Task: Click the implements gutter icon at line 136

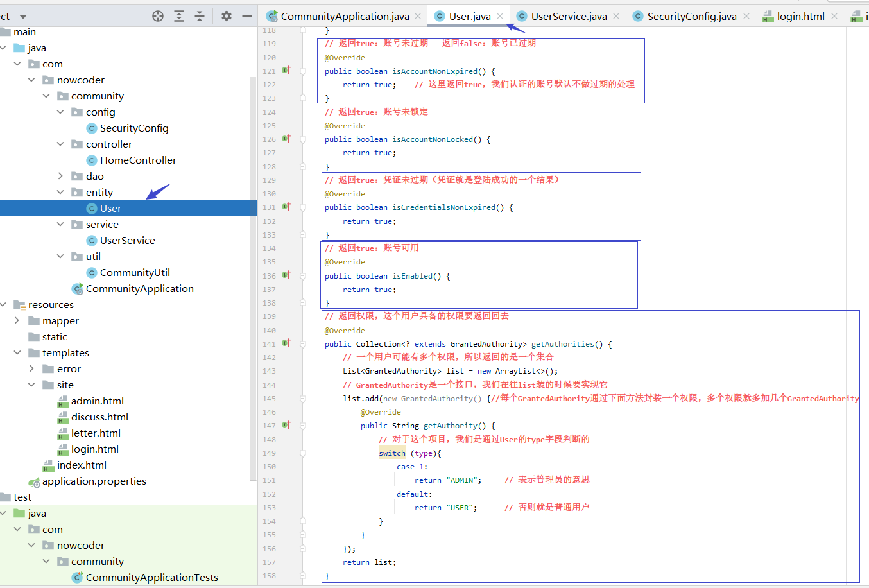Action: click(x=286, y=275)
